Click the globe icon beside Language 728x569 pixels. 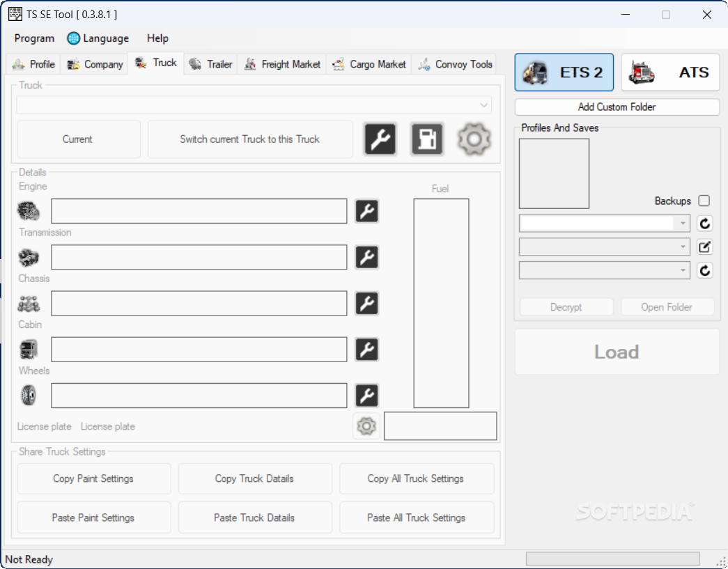[73, 38]
